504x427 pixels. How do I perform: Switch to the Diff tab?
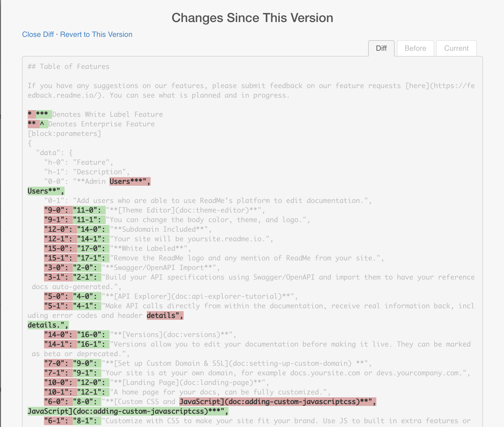pyautogui.click(x=381, y=48)
